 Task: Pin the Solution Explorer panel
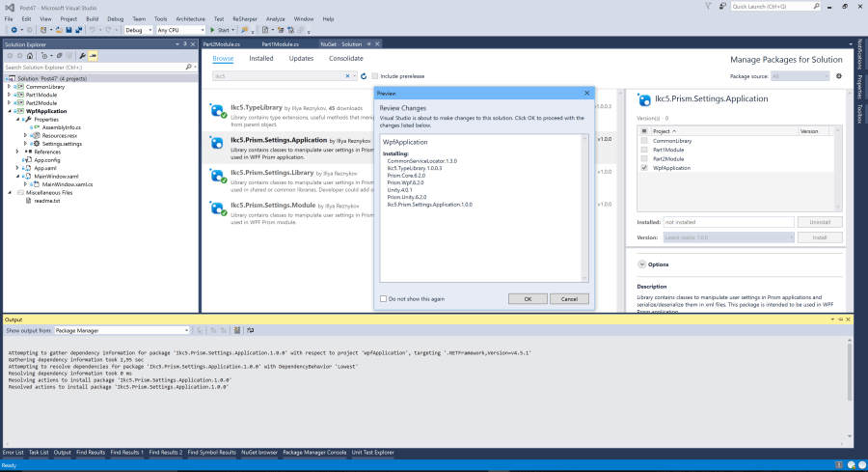(185, 44)
